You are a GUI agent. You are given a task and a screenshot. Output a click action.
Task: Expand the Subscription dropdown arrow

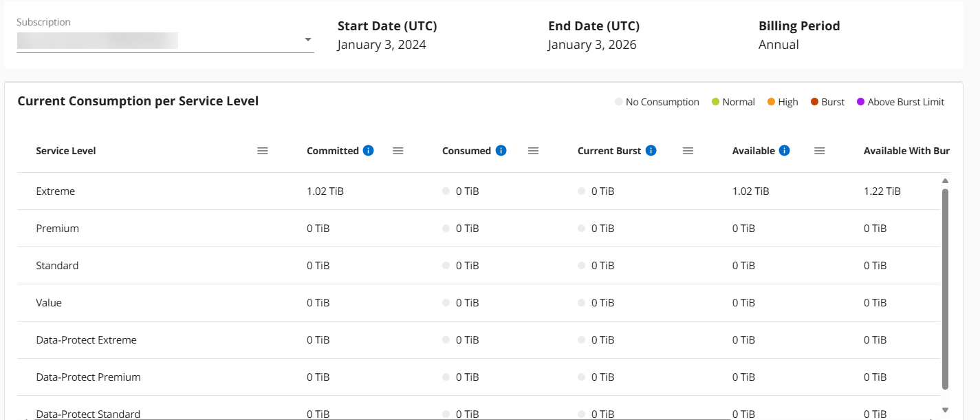(308, 40)
